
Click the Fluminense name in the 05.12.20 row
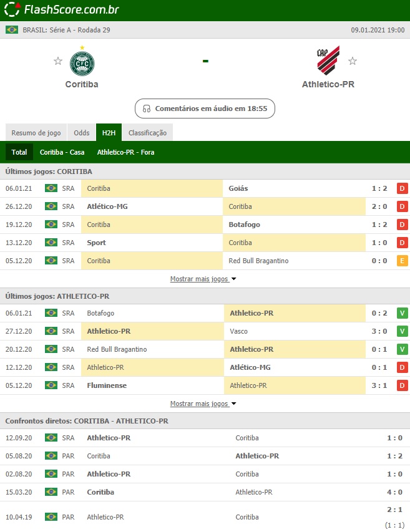[x=107, y=385]
